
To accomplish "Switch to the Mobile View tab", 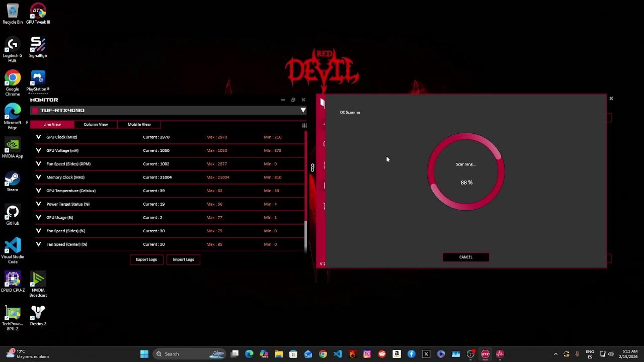I will click(139, 124).
